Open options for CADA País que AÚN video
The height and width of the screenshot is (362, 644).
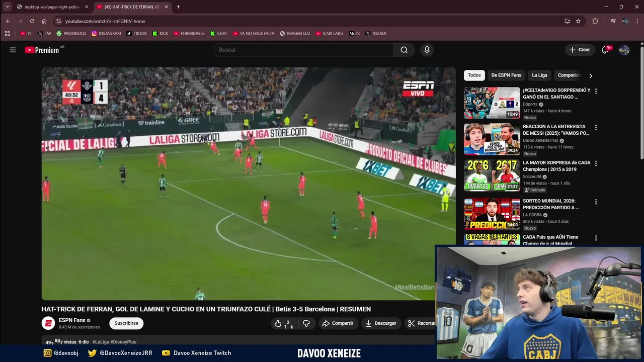click(x=596, y=238)
